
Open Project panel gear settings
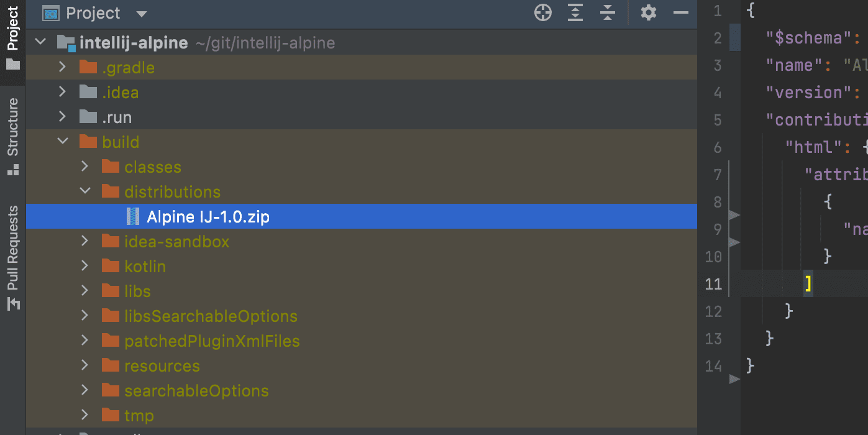[649, 12]
